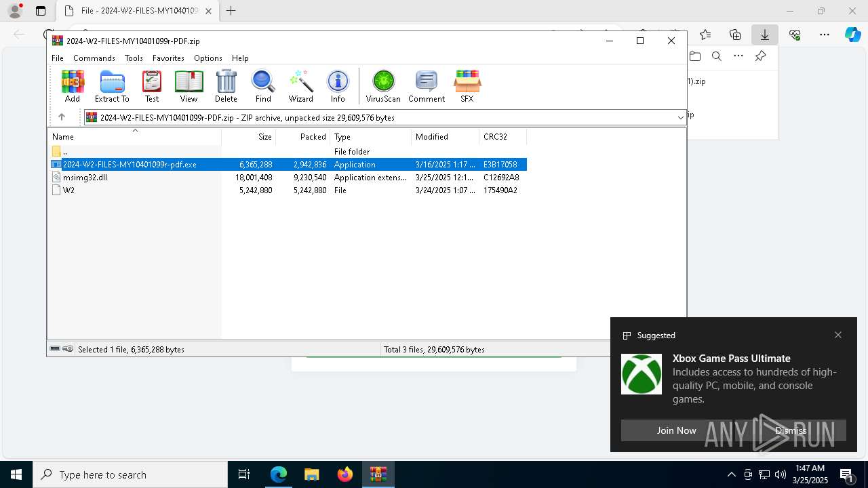Open the File menu in WinRAR

coord(58,58)
